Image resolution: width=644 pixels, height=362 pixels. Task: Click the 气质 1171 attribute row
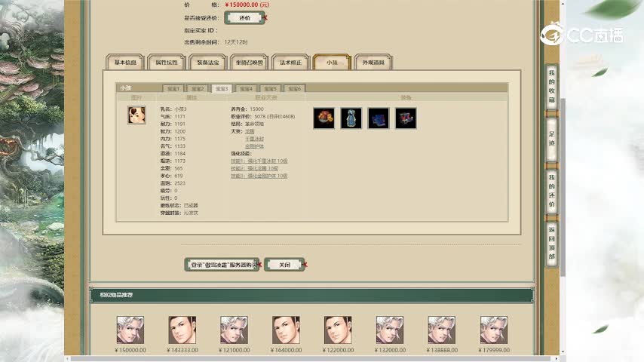pos(173,117)
